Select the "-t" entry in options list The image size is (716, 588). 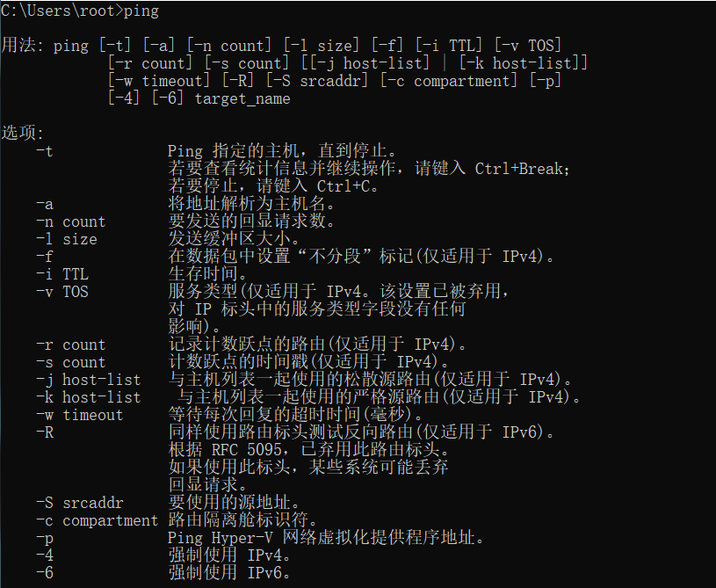pos(44,151)
